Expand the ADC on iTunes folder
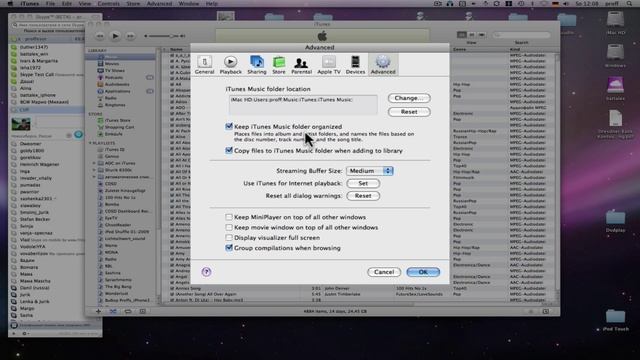 coord(94,163)
